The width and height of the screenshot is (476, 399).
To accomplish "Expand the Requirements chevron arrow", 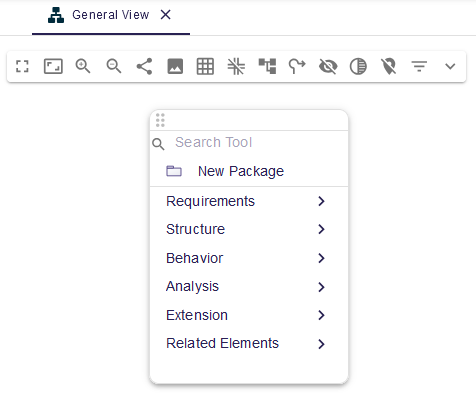I will point(321,201).
